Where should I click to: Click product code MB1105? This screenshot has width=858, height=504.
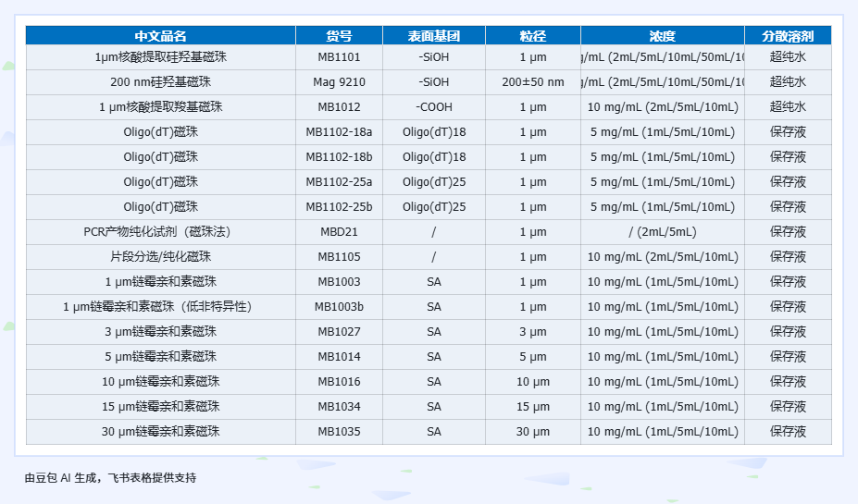click(x=339, y=257)
